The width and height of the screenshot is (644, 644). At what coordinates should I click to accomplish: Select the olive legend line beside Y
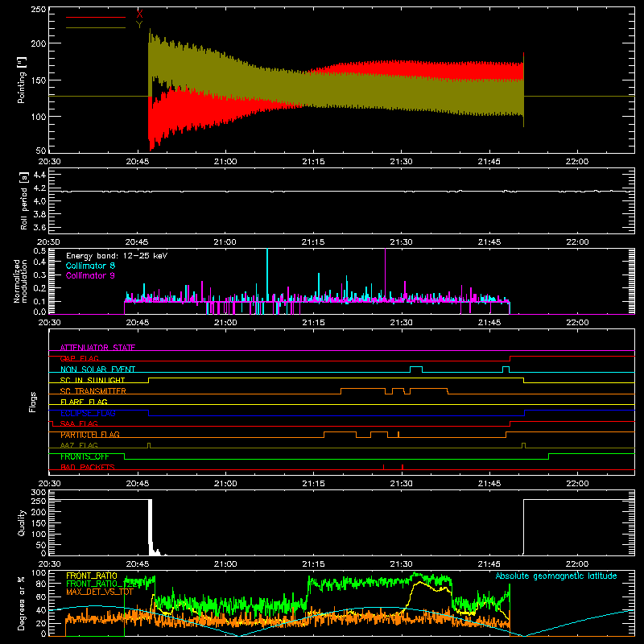96,27
